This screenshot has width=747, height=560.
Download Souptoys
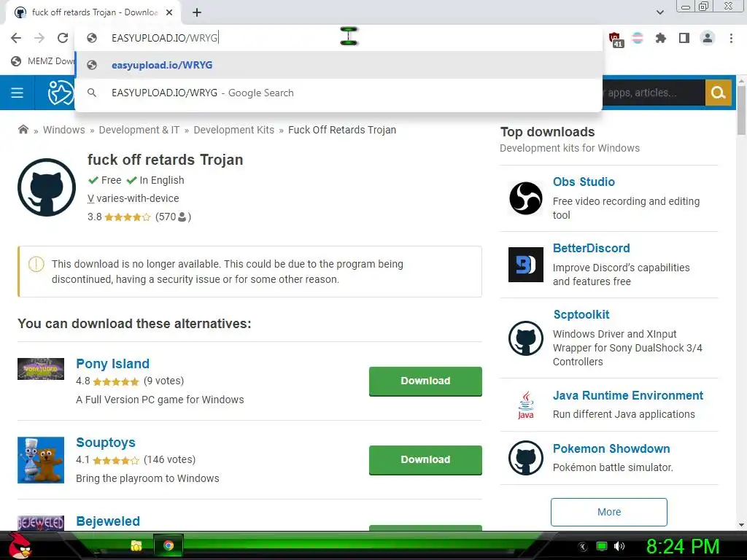425,460
